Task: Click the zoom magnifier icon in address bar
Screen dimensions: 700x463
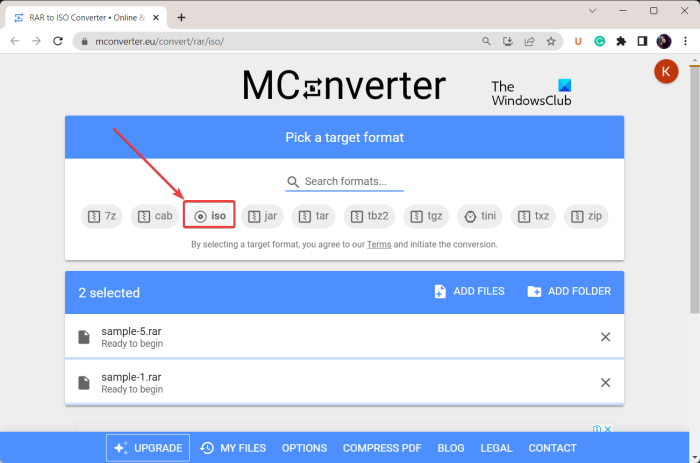Action: (486, 42)
